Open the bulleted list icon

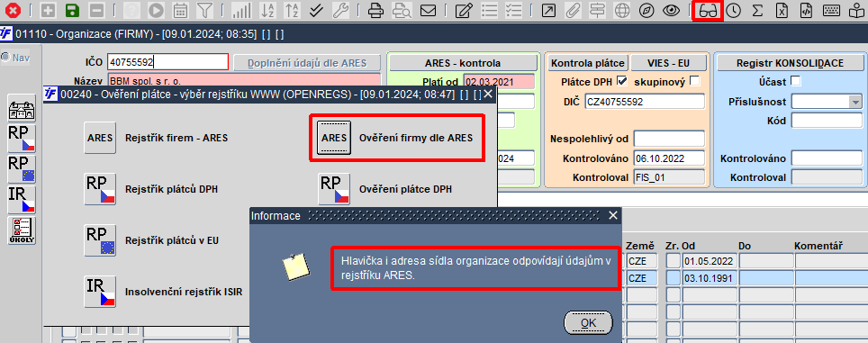489,10
